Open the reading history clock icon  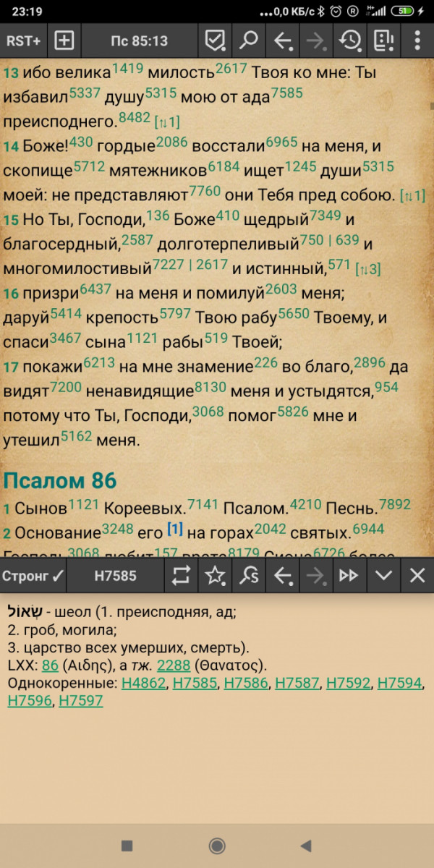[350, 41]
